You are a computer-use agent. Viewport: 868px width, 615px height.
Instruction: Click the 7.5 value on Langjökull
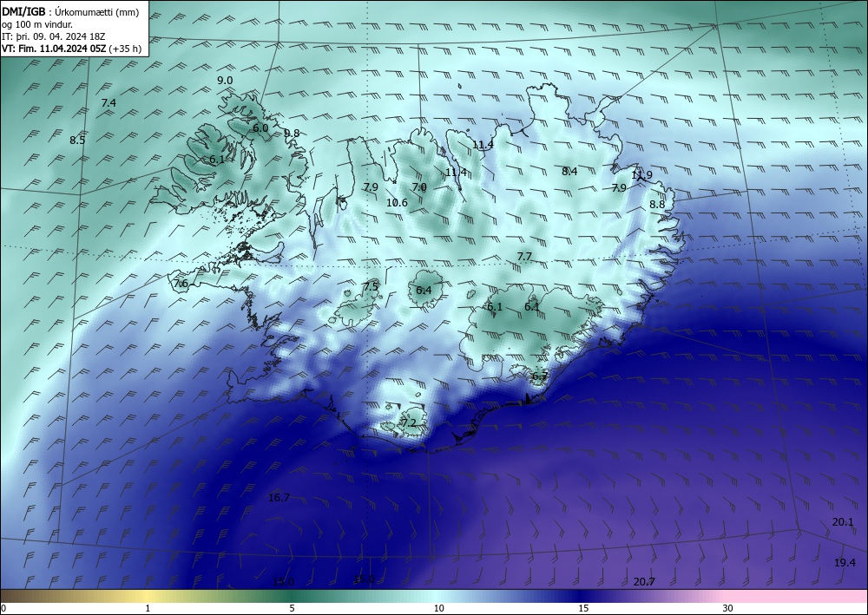tap(371, 286)
